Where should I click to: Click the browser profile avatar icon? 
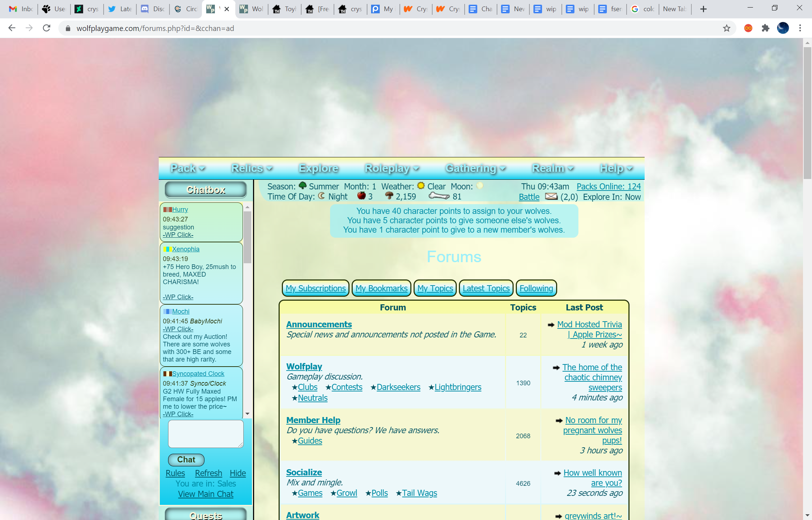783,28
